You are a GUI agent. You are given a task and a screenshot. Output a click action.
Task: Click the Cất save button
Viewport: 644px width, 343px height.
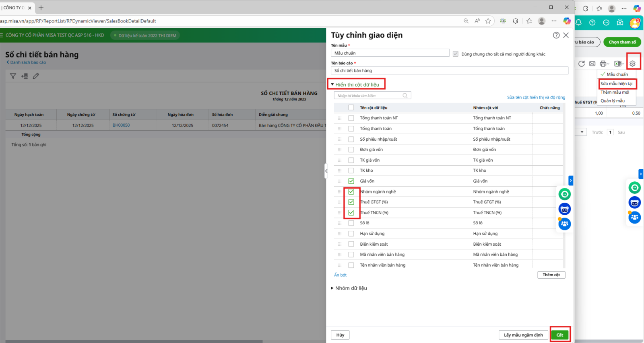click(x=559, y=335)
